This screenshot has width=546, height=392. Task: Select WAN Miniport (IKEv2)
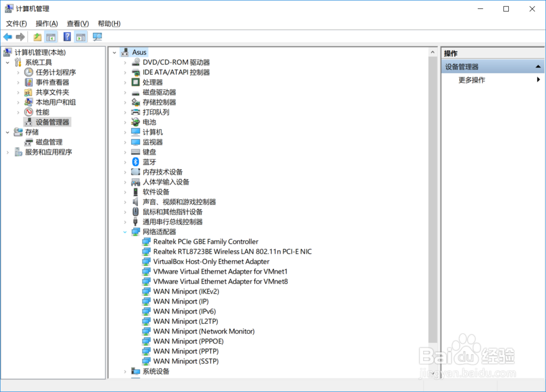click(x=186, y=292)
